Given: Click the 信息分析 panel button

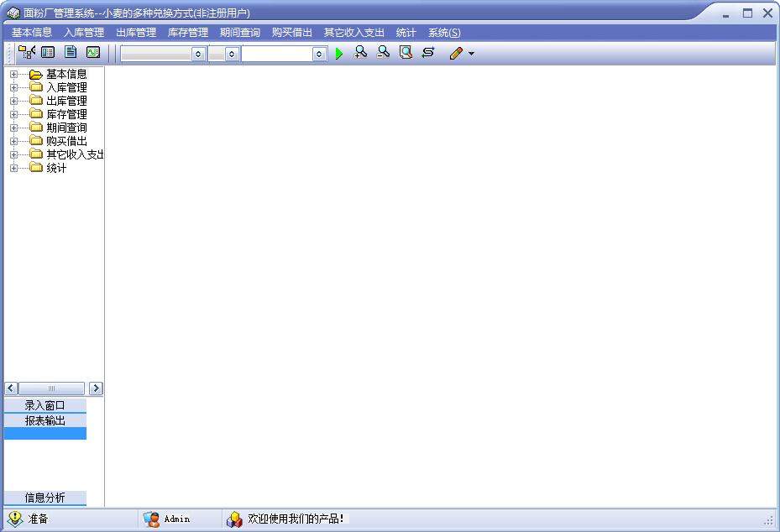Looking at the screenshot, I should tap(45, 498).
